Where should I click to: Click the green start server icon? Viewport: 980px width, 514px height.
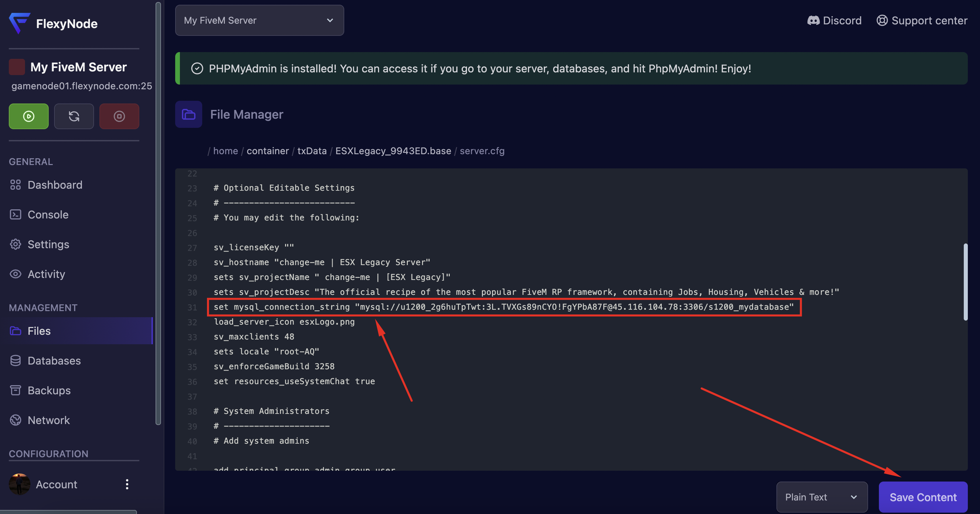coord(28,116)
